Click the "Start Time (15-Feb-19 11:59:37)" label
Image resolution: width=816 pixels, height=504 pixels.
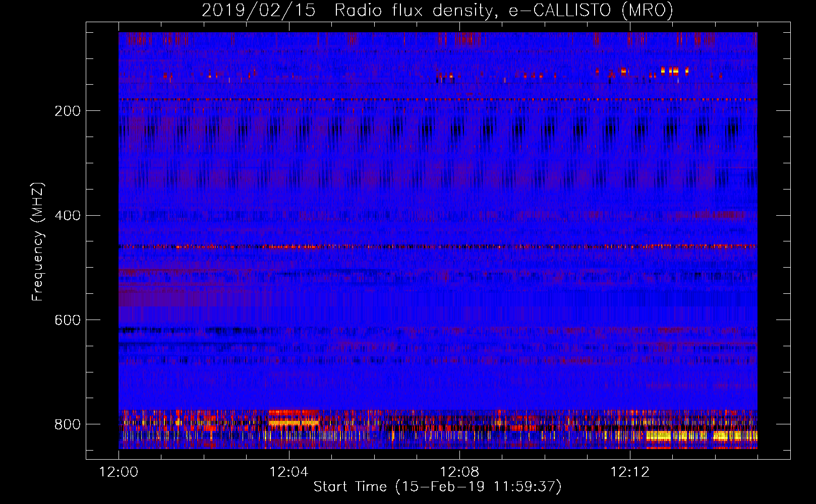437,487
